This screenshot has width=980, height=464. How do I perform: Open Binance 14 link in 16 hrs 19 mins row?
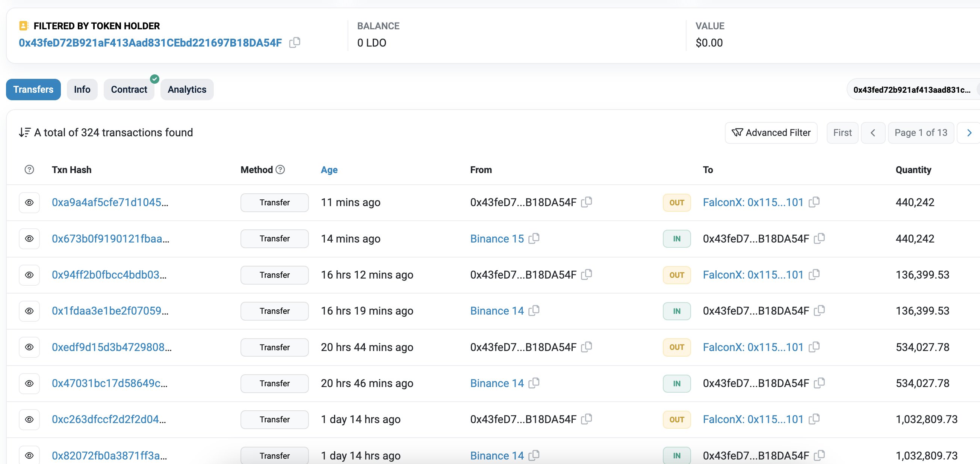(497, 311)
